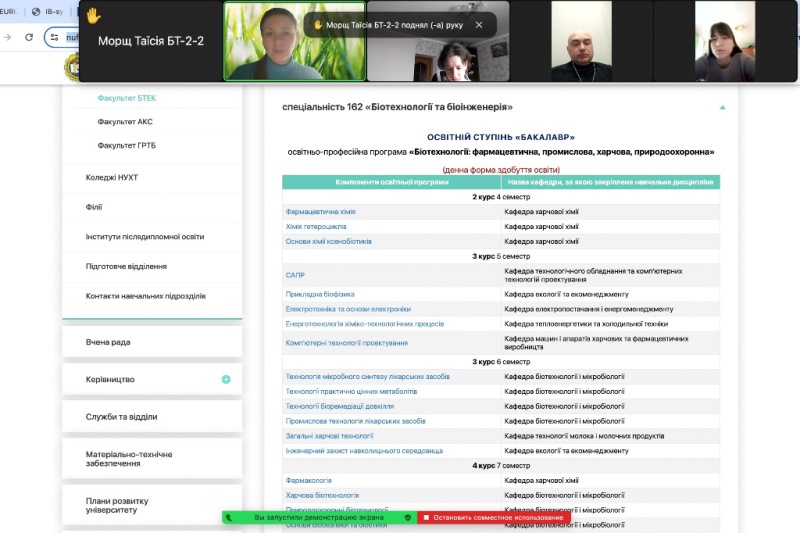
Task: Click the green phone icon in sharing bar
Action: point(229,518)
